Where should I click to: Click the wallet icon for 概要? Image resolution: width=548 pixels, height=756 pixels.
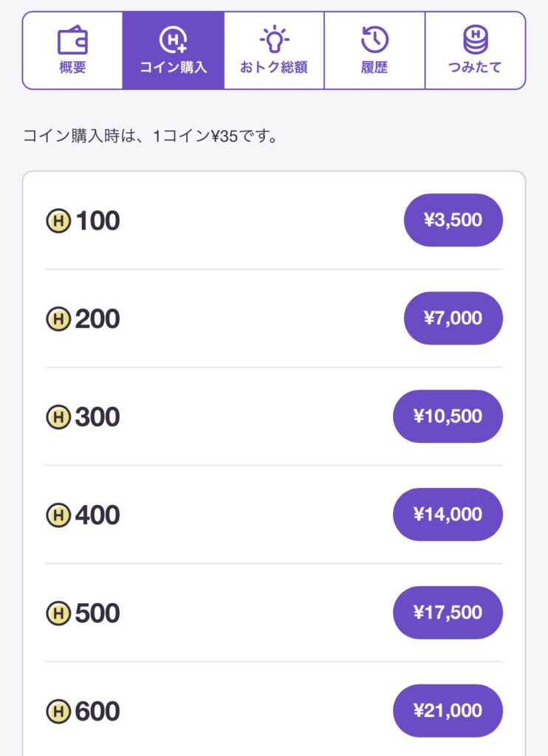click(x=72, y=39)
